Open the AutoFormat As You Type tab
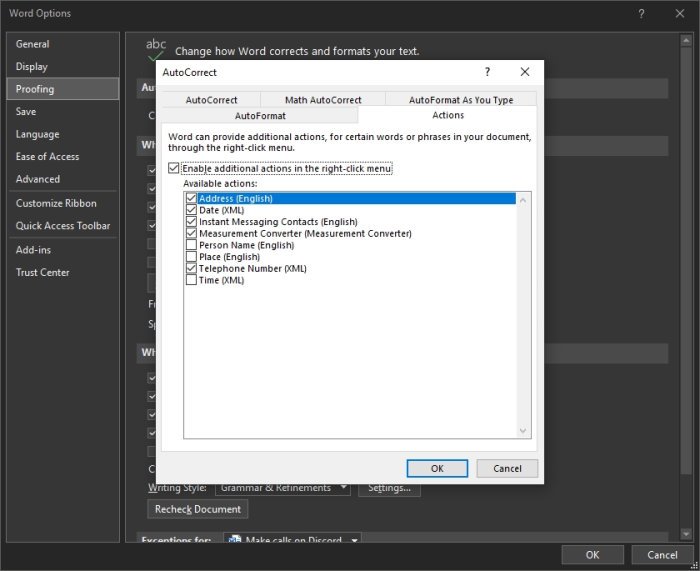The height and width of the screenshot is (571, 700). pos(461,100)
